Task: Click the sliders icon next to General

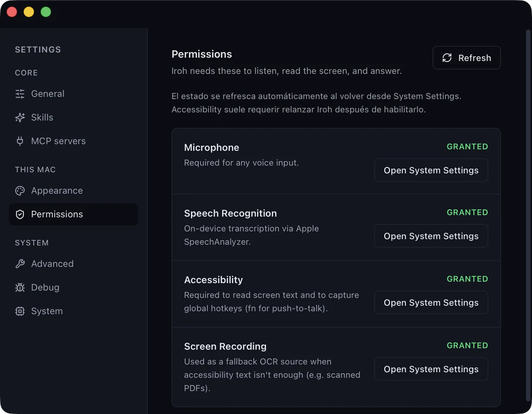Action: (20, 94)
